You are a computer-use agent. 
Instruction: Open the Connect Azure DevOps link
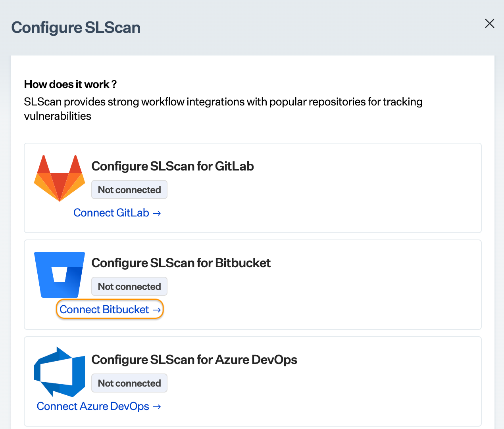(x=99, y=406)
